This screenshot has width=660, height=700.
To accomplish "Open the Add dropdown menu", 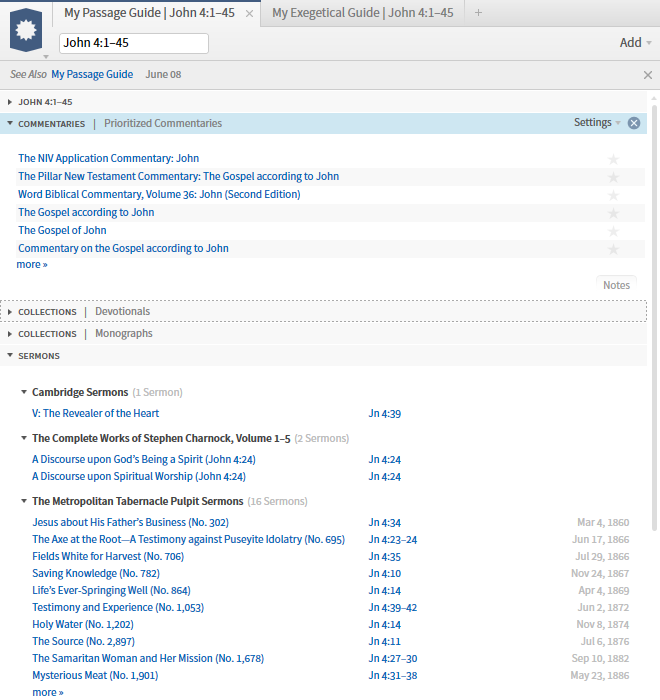I will 635,42.
